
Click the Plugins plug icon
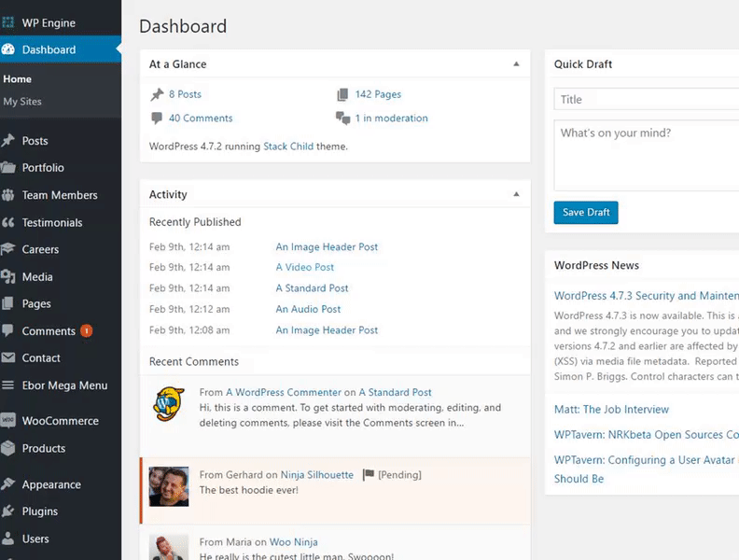click(8, 511)
